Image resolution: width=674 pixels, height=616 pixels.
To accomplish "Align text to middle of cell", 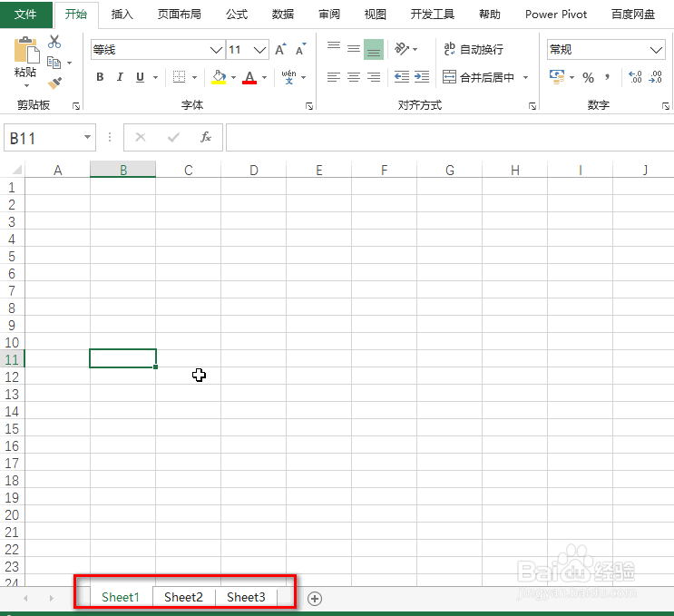I will click(x=354, y=49).
